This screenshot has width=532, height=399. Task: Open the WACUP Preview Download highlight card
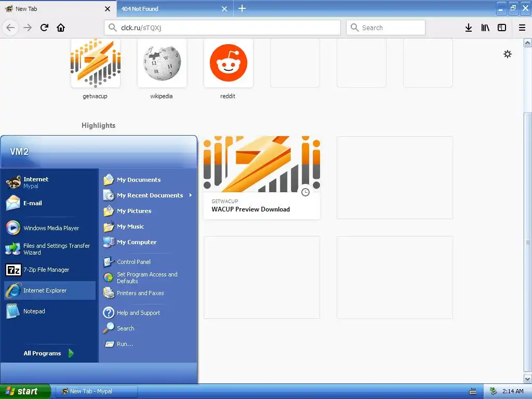point(262,178)
